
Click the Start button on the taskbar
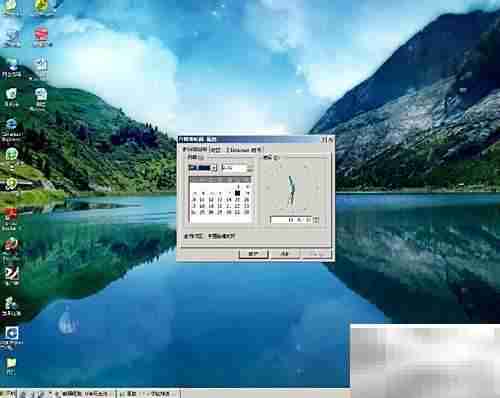tap(7, 394)
